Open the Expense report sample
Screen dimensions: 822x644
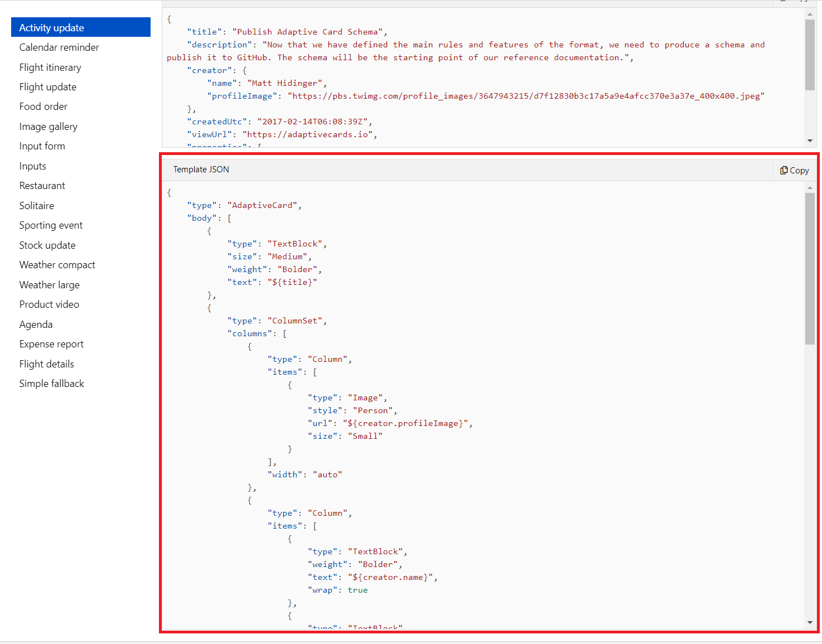(51, 343)
